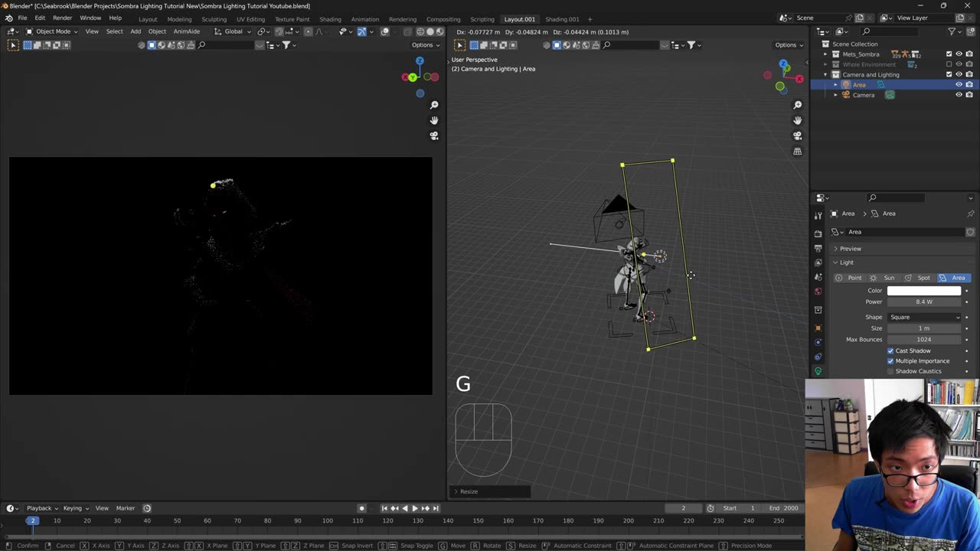
Task: Collapse the Light panel
Action: click(x=835, y=262)
